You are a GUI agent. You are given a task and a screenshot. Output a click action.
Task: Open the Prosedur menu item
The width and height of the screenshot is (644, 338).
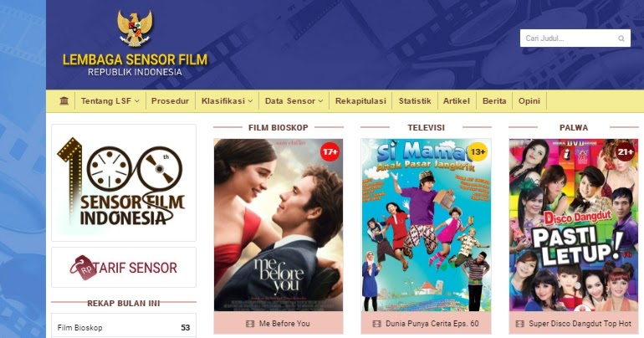point(170,101)
